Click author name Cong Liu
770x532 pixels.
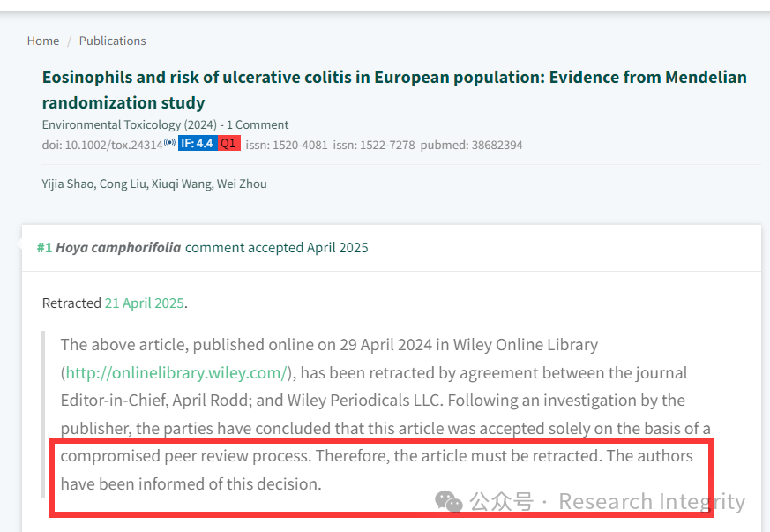(123, 184)
